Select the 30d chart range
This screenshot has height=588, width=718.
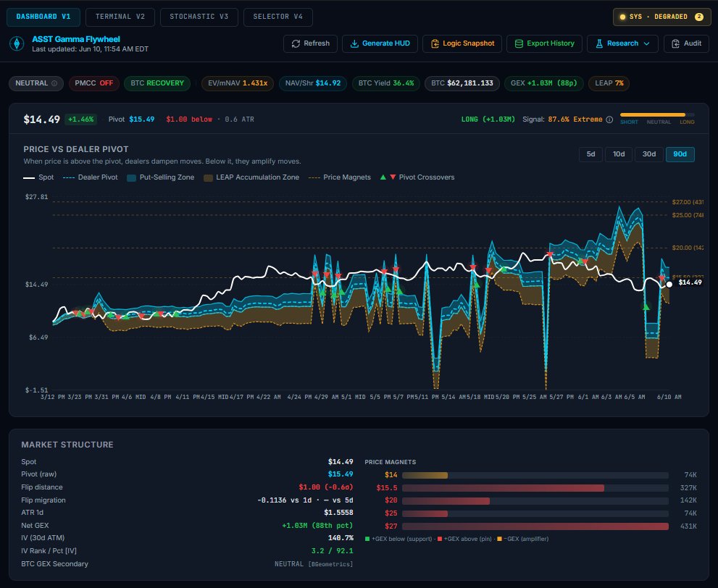pyautogui.click(x=649, y=154)
